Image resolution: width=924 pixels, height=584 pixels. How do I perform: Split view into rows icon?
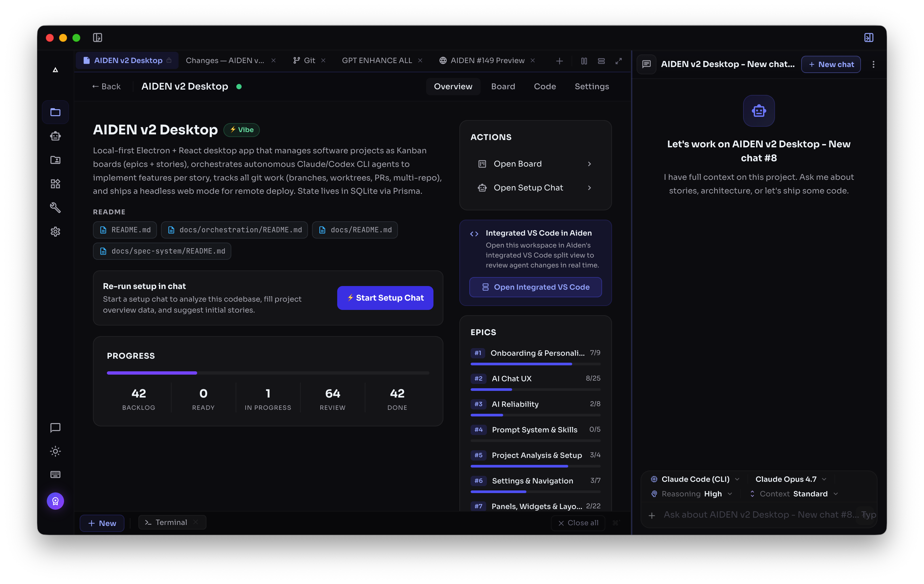(x=601, y=61)
